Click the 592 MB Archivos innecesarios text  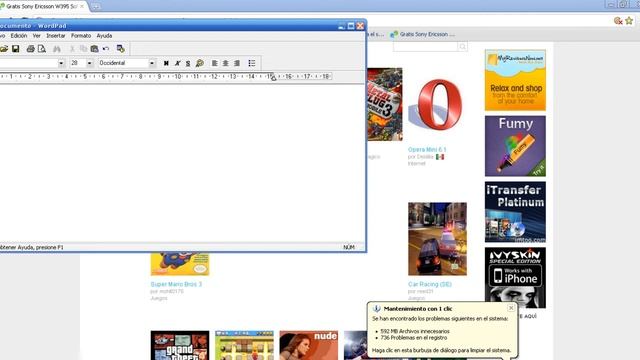(x=415, y=331)
